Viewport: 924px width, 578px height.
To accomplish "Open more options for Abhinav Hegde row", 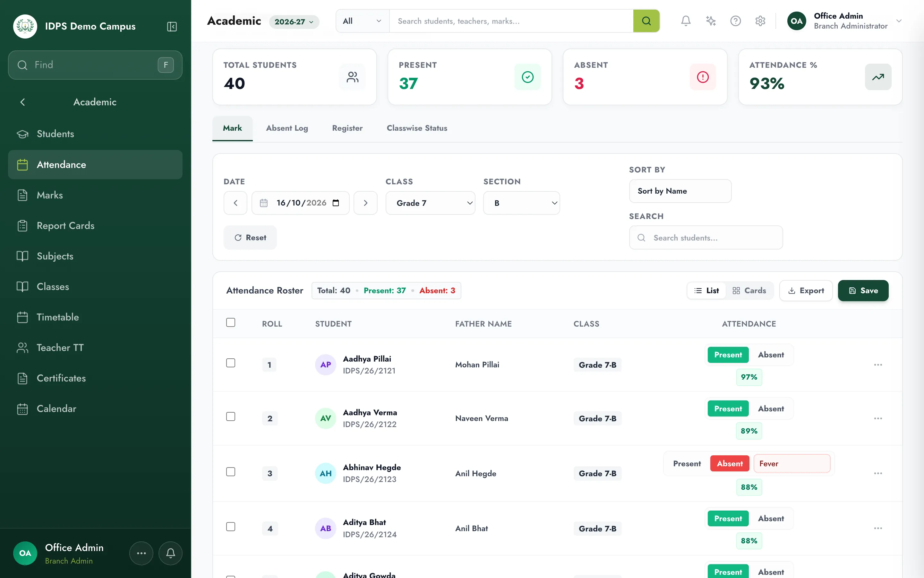I will point(878,473).
